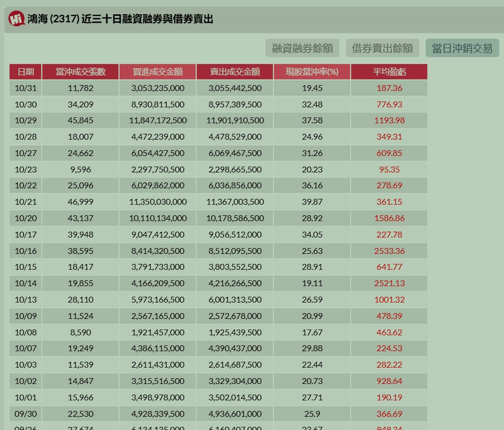Click the 日期 column header

pos(26,72)
